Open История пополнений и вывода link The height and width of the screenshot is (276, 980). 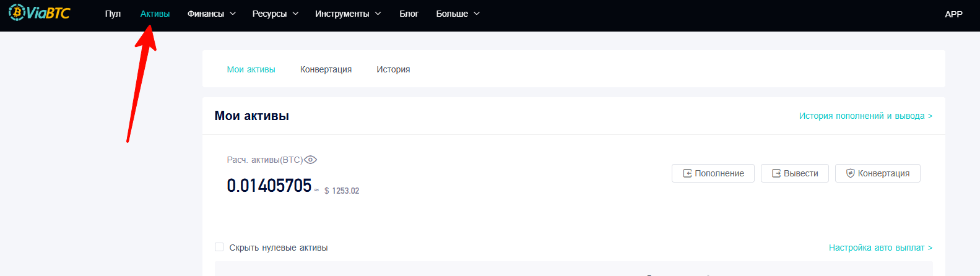[x=865, y=116]
